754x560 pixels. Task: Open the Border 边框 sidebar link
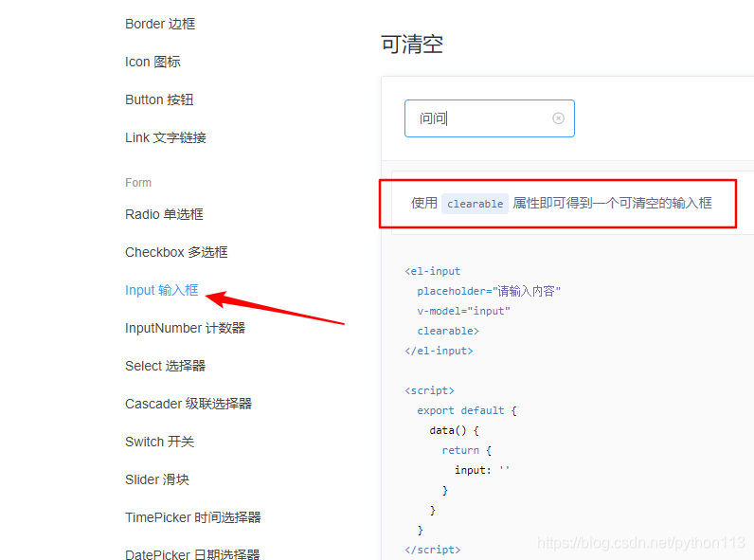[x=160, y=24]
